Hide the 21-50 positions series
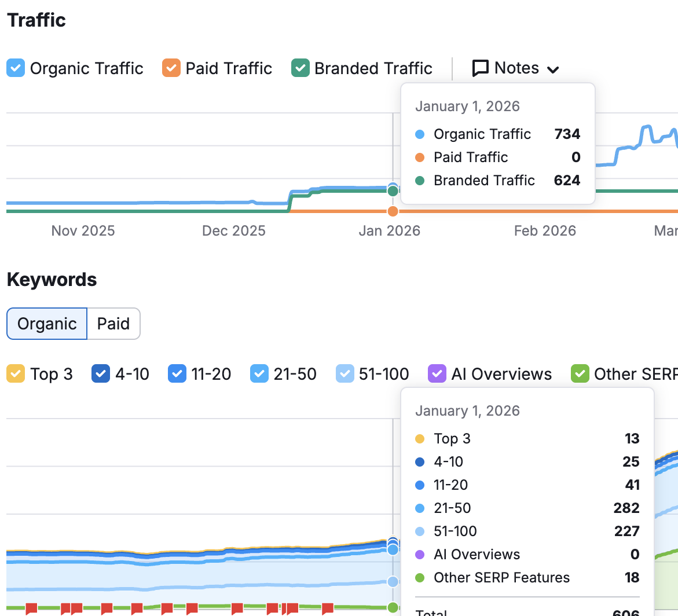 [259, 374]
